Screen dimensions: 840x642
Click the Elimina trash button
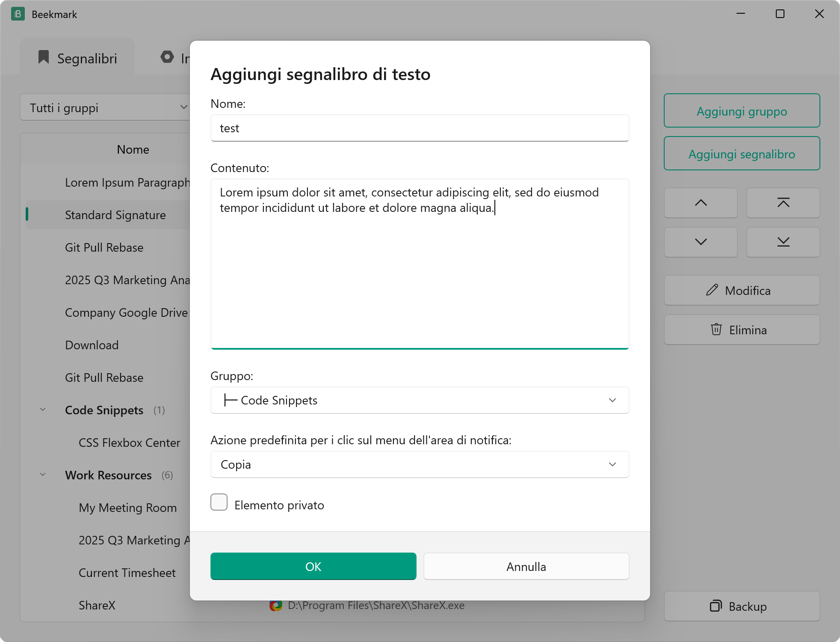coord(742,330)
